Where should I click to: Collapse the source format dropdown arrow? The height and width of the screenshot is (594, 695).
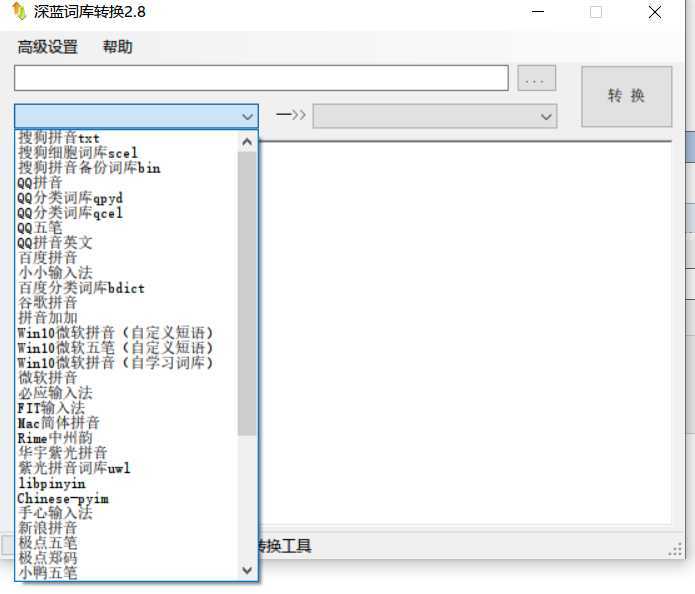(x=247, y=117)
